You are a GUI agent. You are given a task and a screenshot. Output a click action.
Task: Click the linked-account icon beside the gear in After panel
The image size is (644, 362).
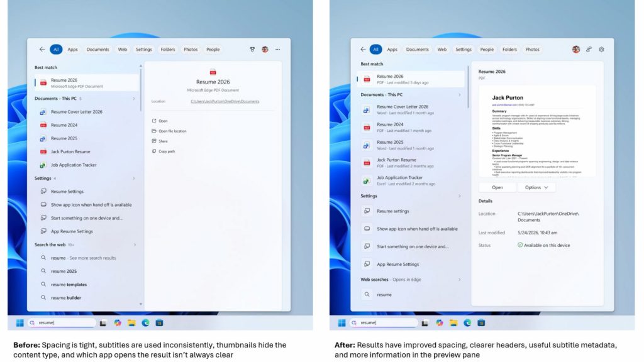coord(589,49)
